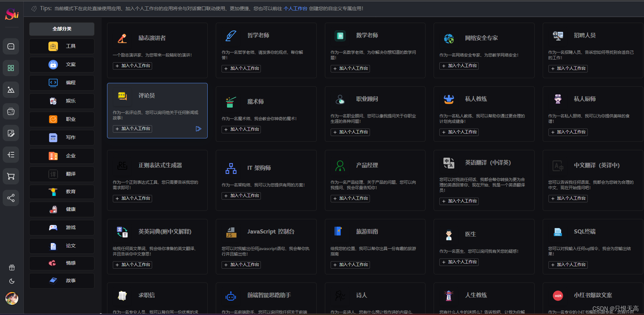Open the user avatar profile picture

point(12,298)
